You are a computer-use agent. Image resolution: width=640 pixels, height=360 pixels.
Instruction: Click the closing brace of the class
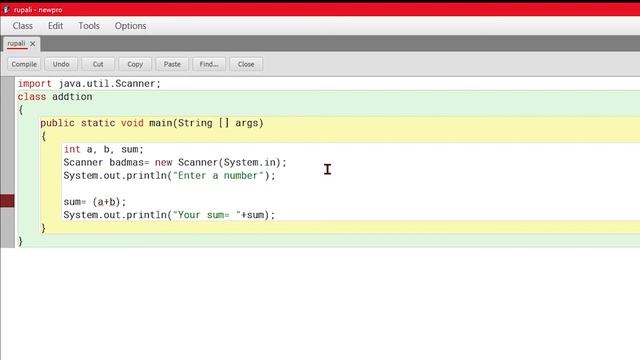pyautogui.click(x=20, y=241)
